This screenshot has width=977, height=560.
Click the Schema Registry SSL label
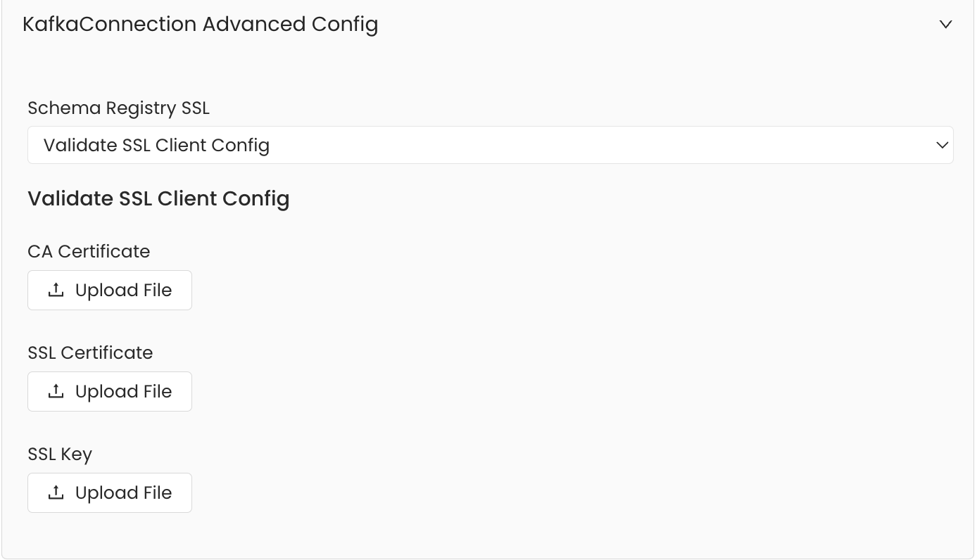[118, 108]
